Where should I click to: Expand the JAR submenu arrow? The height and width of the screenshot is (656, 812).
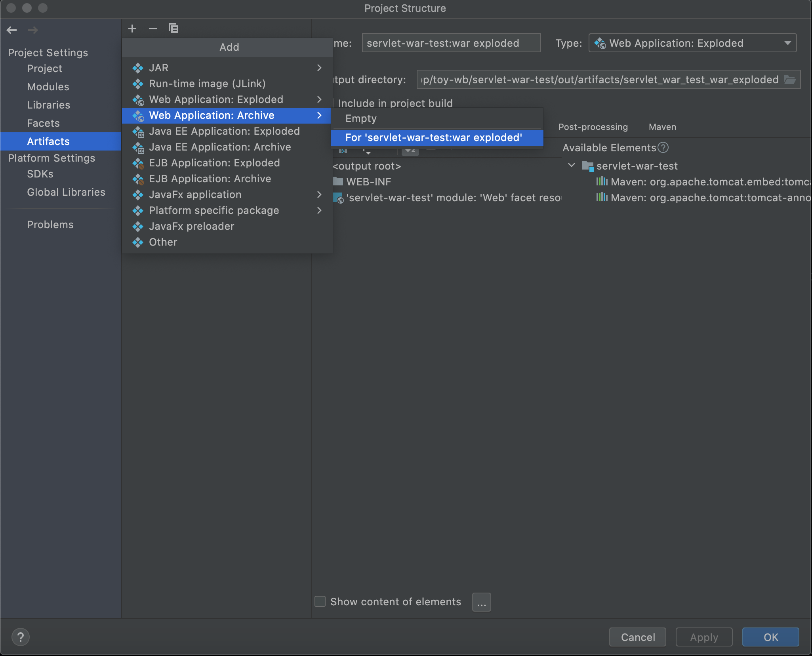(x=319, y=68)
